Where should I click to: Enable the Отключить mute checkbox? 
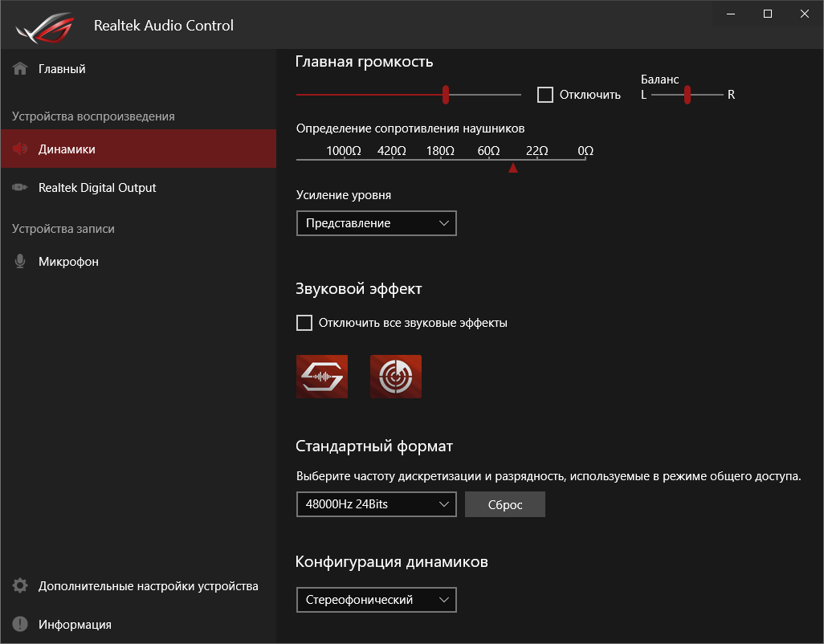pyautogui.click(x=545, y=95)
